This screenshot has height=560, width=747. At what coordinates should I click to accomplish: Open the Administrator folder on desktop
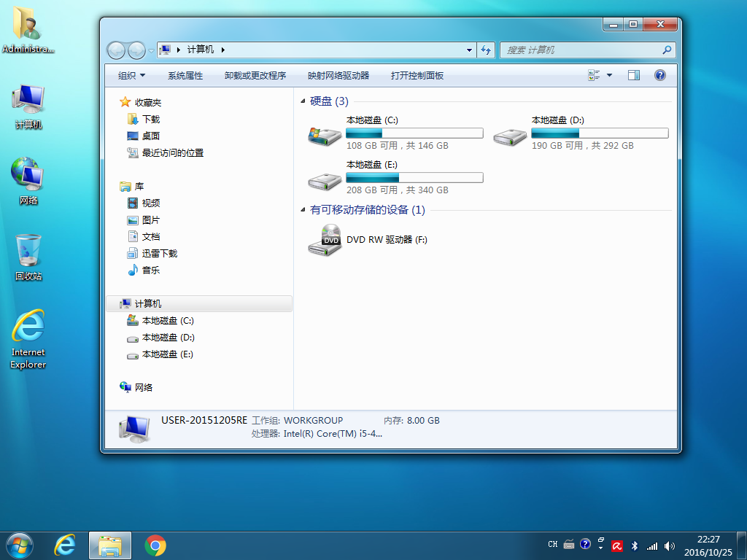pyautogui.click(x=28, y=28)
